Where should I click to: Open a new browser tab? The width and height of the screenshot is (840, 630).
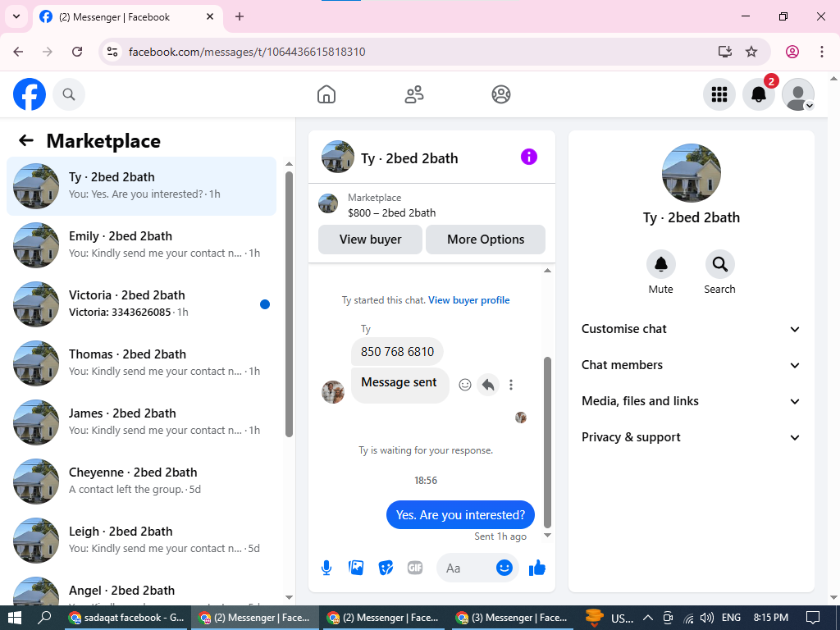pos(240,16)
